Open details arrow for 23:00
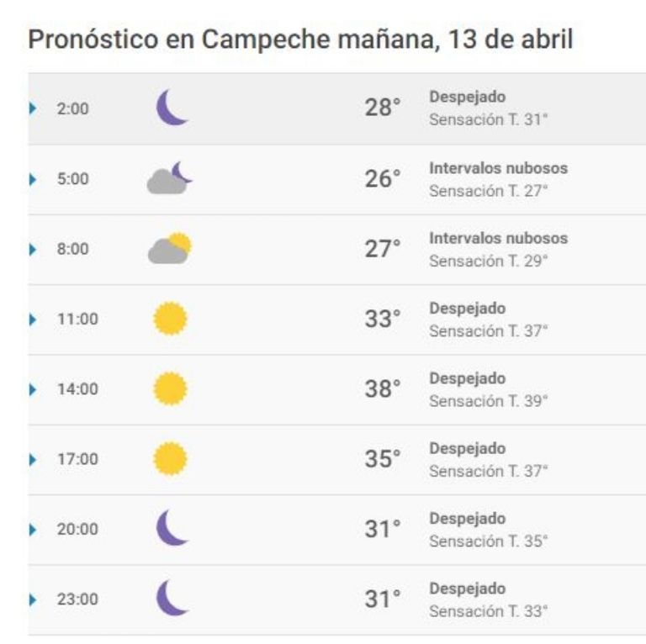Viewport: 646px width, 644px height. pyautogui.click(x=33, y=599)
